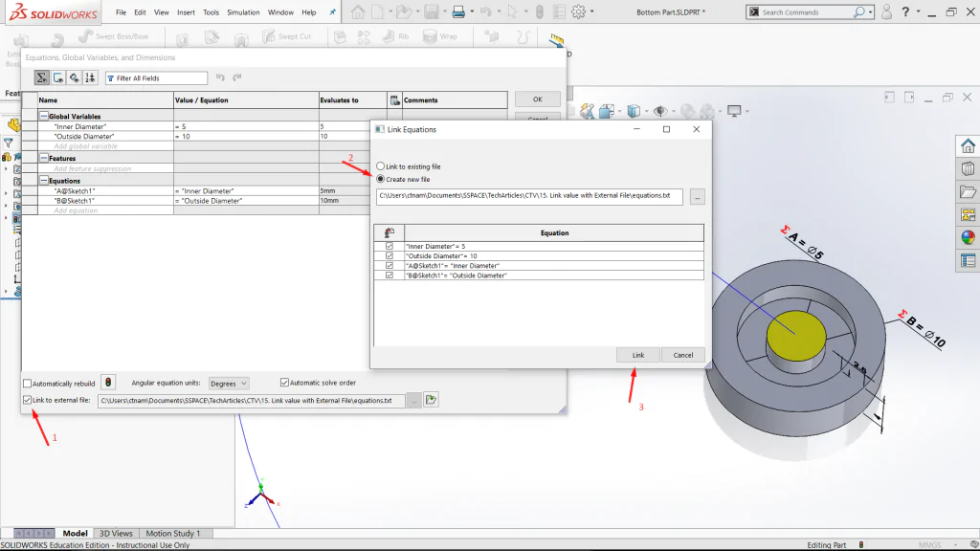
Task: Open Appearances color ball icon in task pane
Action: click(968, 237)
